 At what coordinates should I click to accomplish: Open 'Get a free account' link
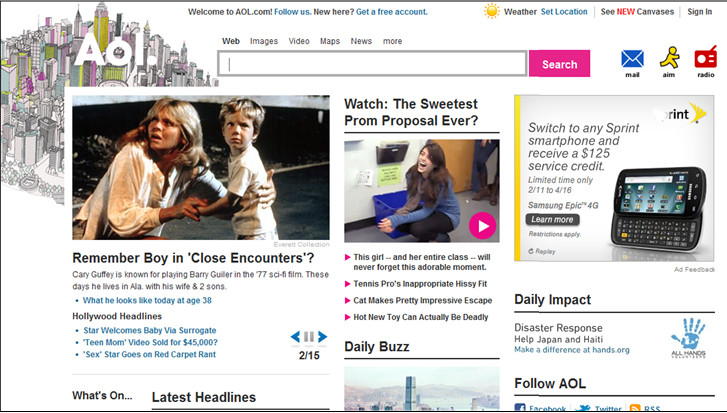click(x=392, y=12)
